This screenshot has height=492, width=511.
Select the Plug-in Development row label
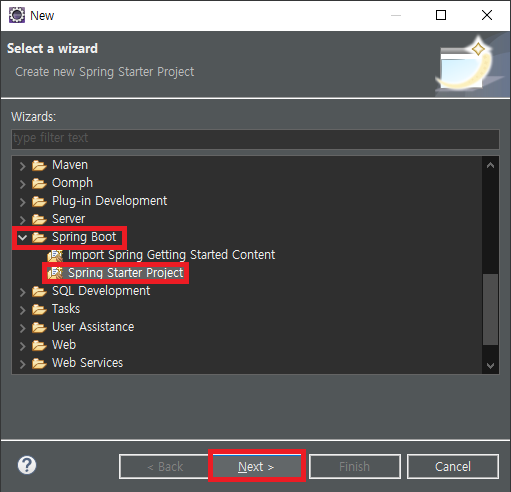109,201
